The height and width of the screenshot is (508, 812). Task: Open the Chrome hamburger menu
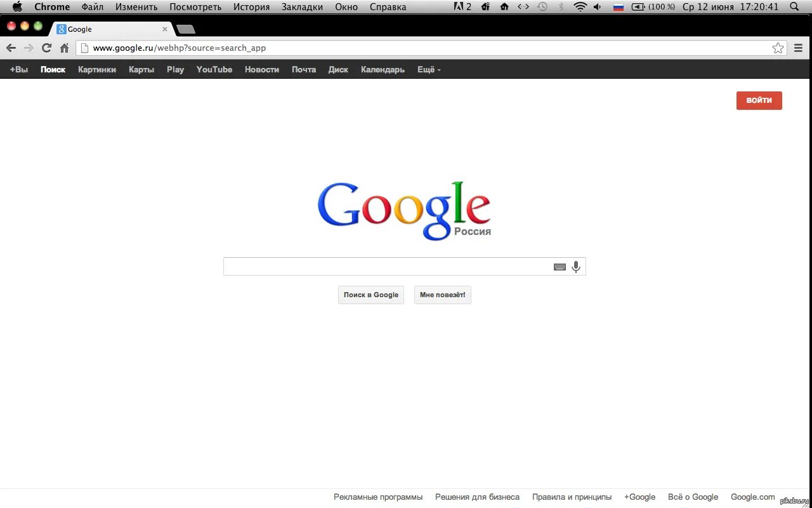798,48
